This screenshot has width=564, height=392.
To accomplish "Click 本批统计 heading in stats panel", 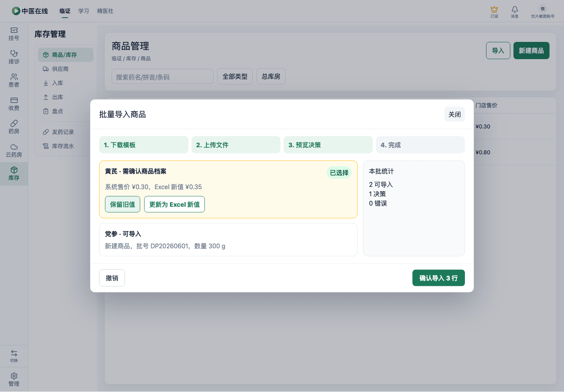I will click(x=381, y=171).
